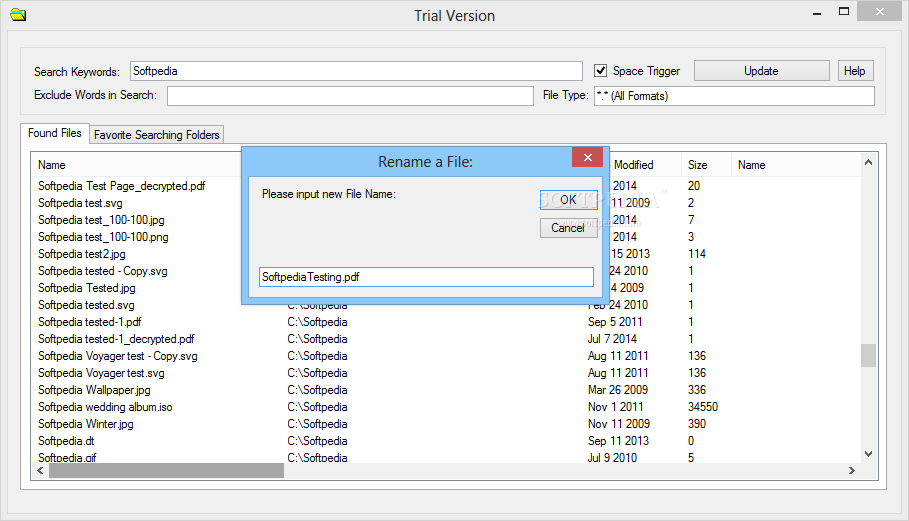Image resolution: width=909 pixels, height=521 pixels.
Task: Click size value 336
Action: (697, 390)
